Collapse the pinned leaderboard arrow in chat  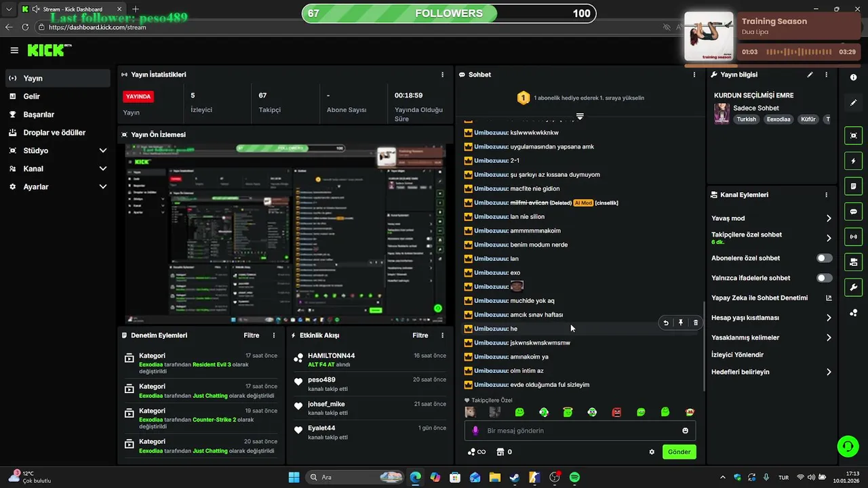point(580,117)
